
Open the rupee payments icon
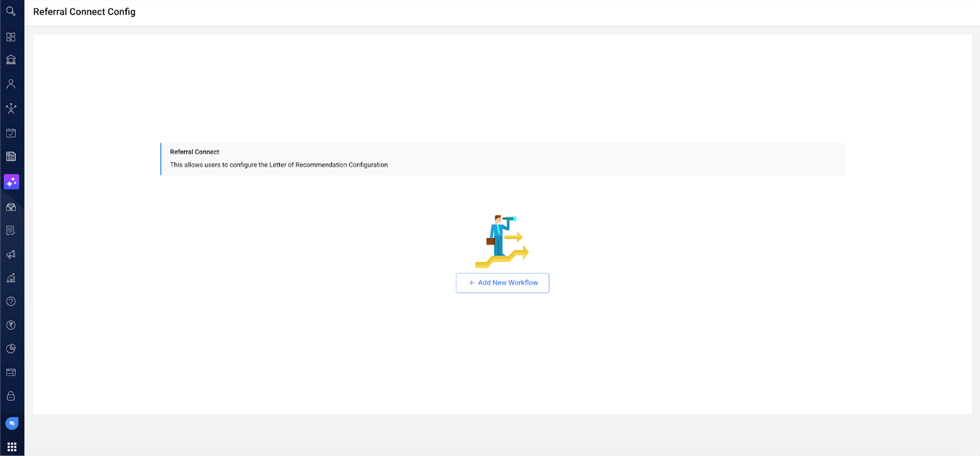pyautogui.click(x=11, y=325)
